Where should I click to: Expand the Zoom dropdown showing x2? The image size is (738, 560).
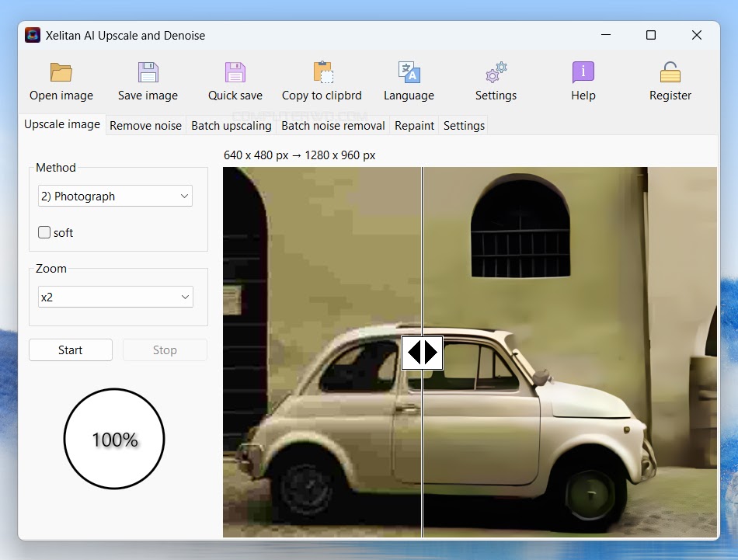pos(115,297)
